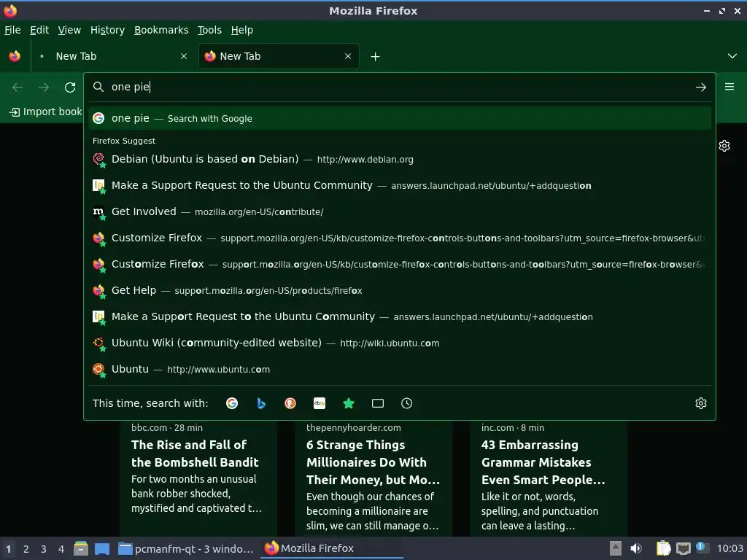Image resolution: width=747 pixels, height=560 pixels.
Task: Open the new tab page personalize gear
Action: [724, 146]
